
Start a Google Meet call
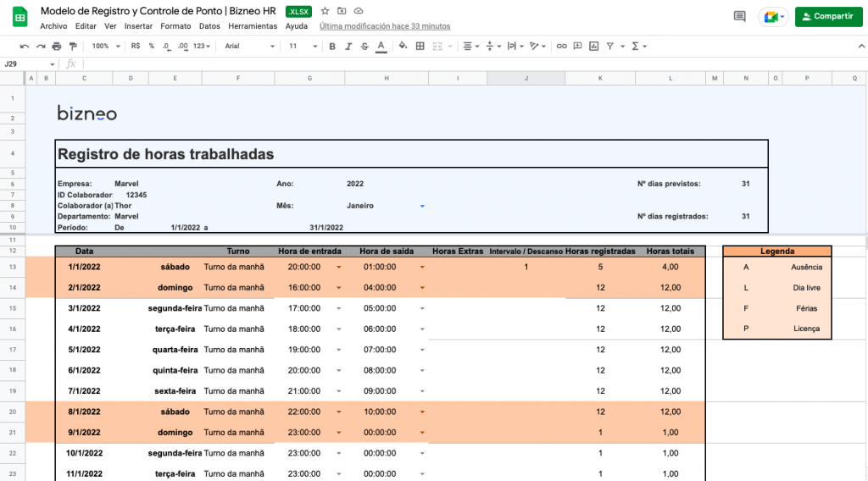pos(773,17)
